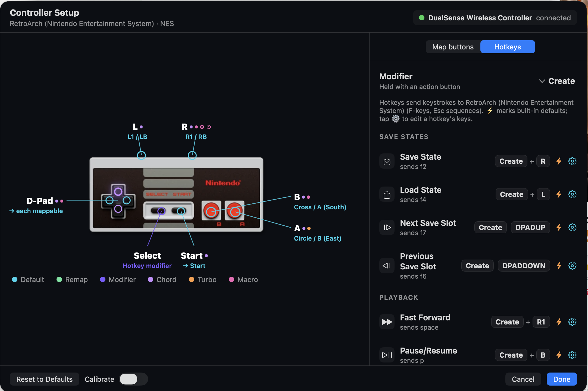Select the Select button marker on controller
The image size is (588, 391).
[161, 211]
